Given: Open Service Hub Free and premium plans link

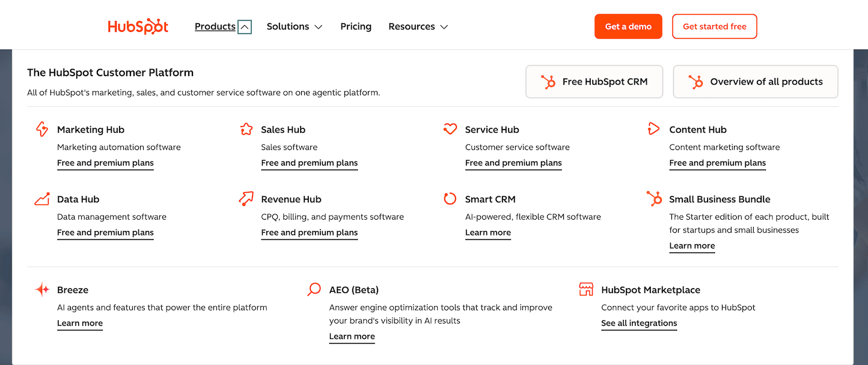Looking at the screenshot, I should click(x=513, y=163).
